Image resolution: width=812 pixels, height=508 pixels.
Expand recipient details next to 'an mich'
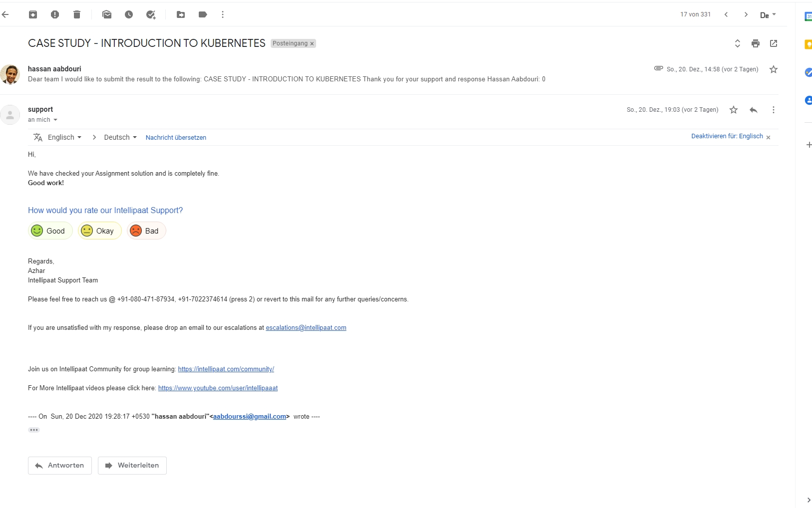click(x=55, y=120)
